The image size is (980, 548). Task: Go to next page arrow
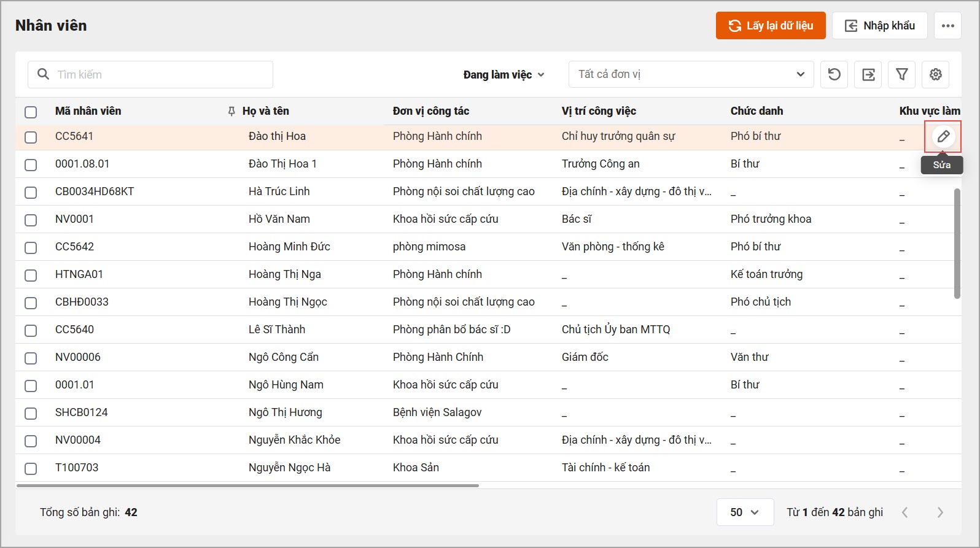pos(939,512)
